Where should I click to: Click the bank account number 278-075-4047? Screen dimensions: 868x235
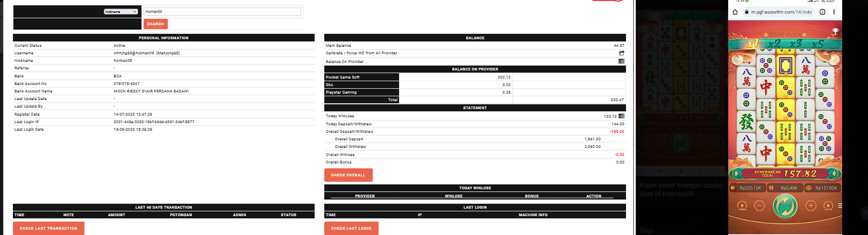126,83
